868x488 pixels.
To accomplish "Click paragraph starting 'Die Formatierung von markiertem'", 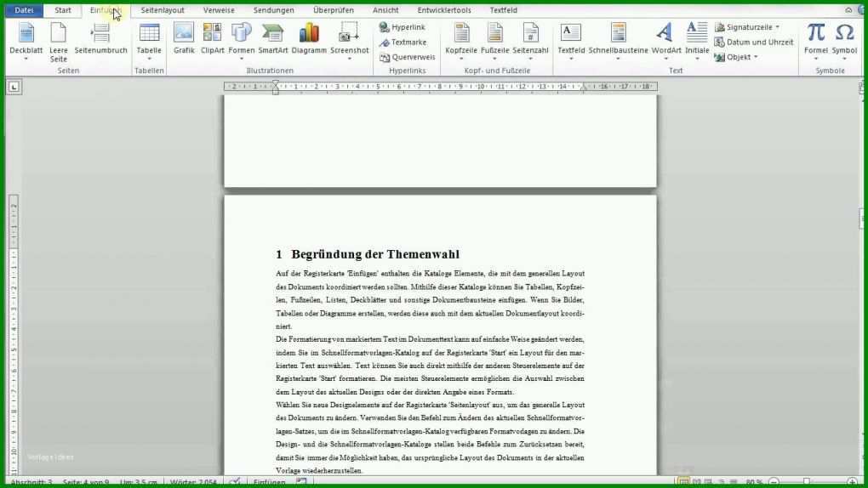I will click(x=430, y=366).
